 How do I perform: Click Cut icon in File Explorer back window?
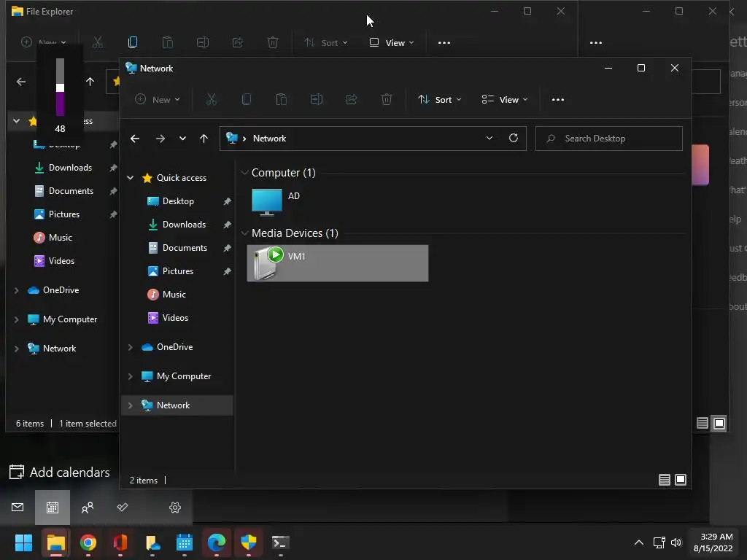[x=98, y=42]
